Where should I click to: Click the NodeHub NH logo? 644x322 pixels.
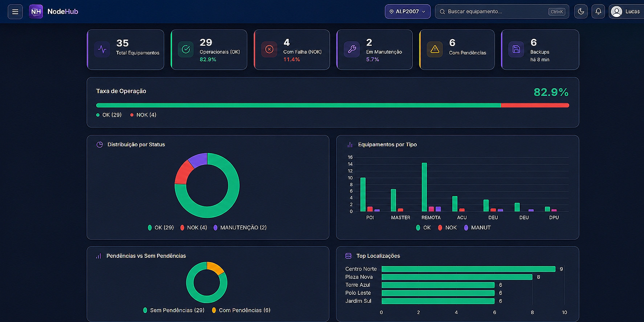[x=36, y=12]
